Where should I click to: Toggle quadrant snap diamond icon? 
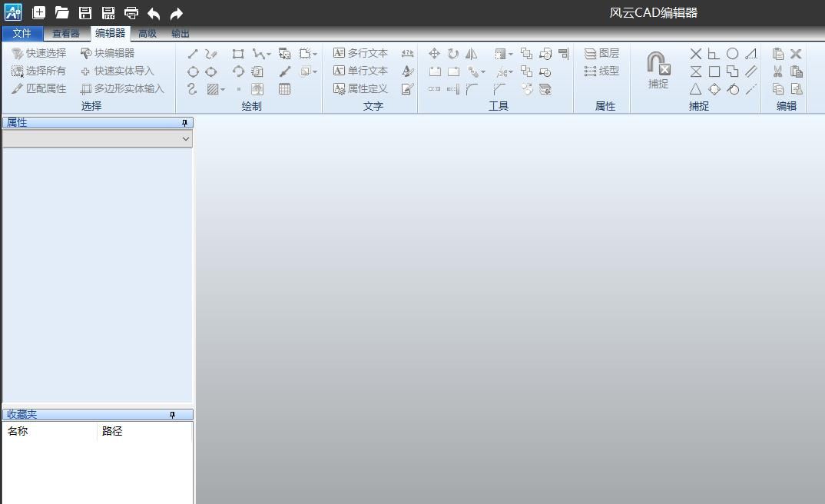(x=714, y=89)
